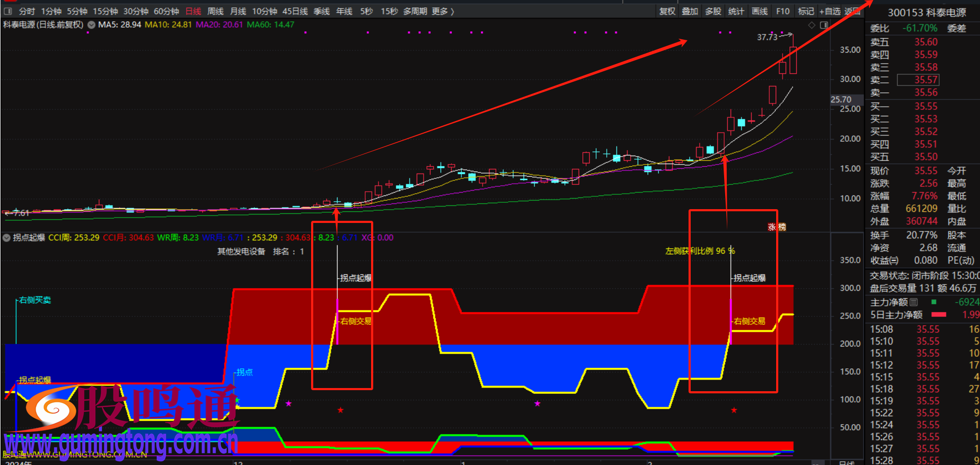Switch to the 60分钟 chart tab
This screenshot has width=980, height=465.
pos(166,11)
